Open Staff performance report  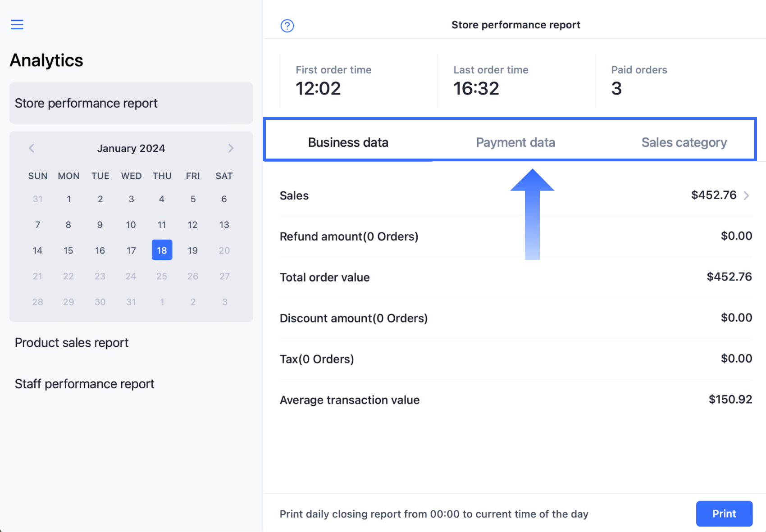[84, 384]
